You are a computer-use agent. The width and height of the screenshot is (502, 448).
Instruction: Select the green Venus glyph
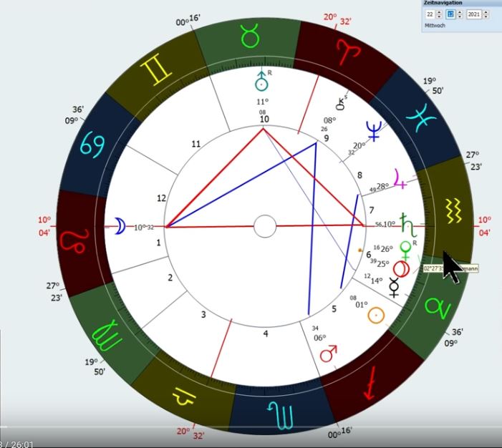pos(405,250)
